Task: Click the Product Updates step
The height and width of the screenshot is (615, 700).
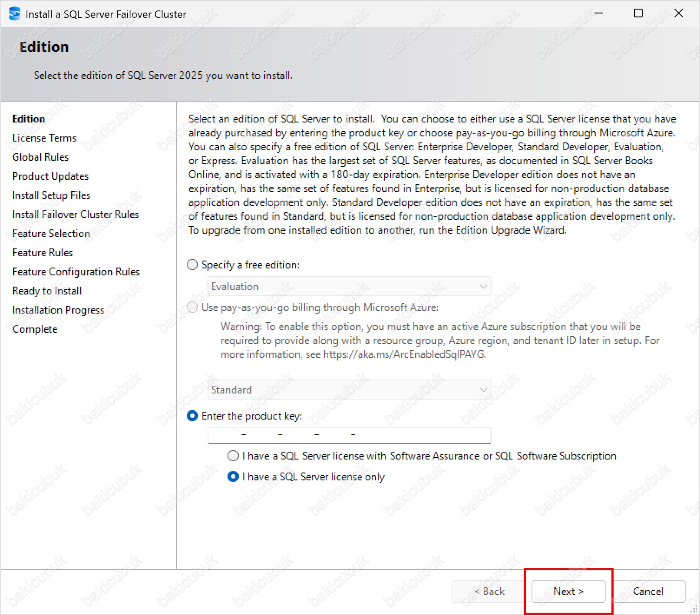Action: [x=50, y=176]
